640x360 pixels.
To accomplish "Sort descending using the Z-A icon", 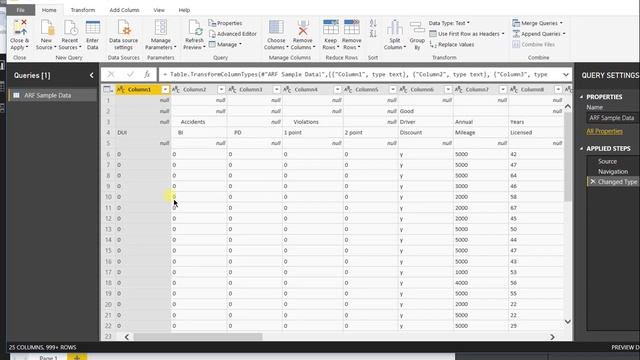I will tap(373, 34).
